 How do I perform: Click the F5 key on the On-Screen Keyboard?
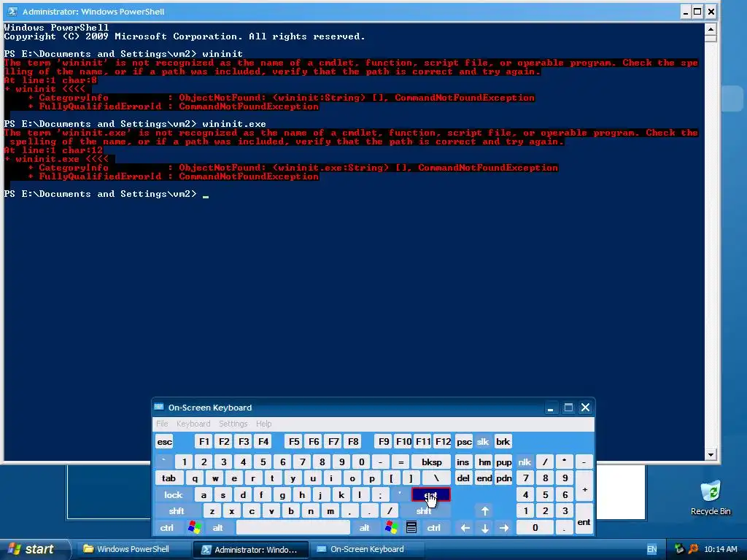[294, 441]
